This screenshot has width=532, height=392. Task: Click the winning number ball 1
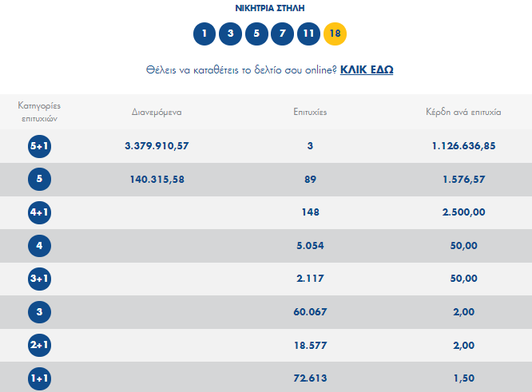click(204, 34)
